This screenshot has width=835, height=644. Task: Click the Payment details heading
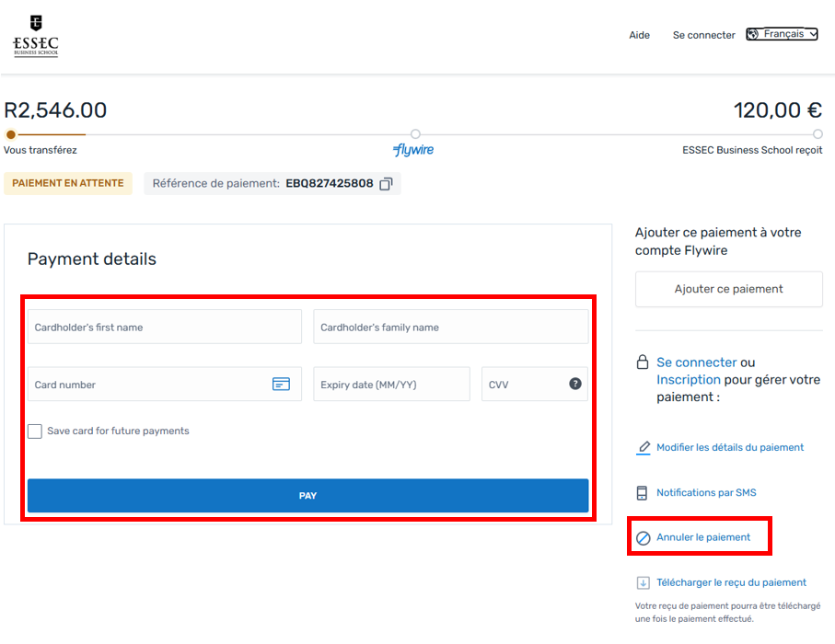tap(91, 259)
